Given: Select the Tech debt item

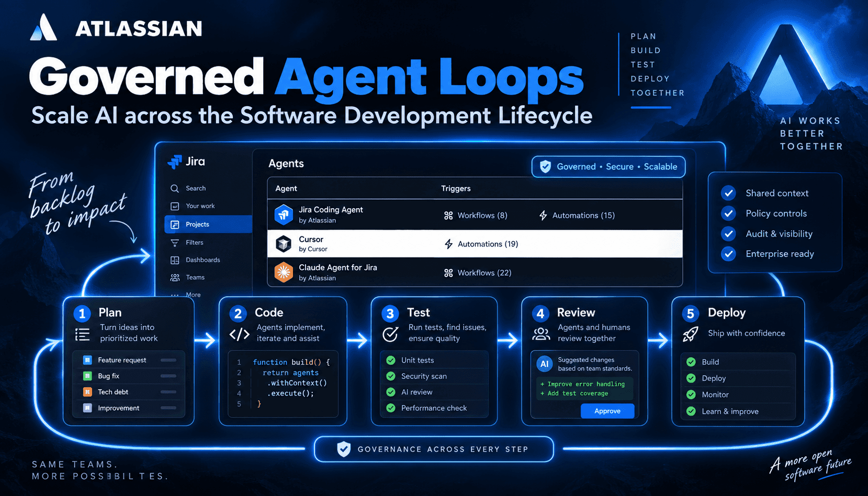Looking at the screenshot, I should point(129,392).
